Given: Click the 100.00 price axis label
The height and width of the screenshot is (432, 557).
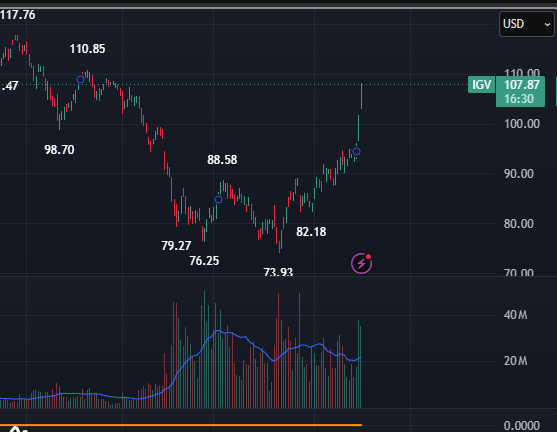Looking at the screenshot, I should [x=522, y=124].
